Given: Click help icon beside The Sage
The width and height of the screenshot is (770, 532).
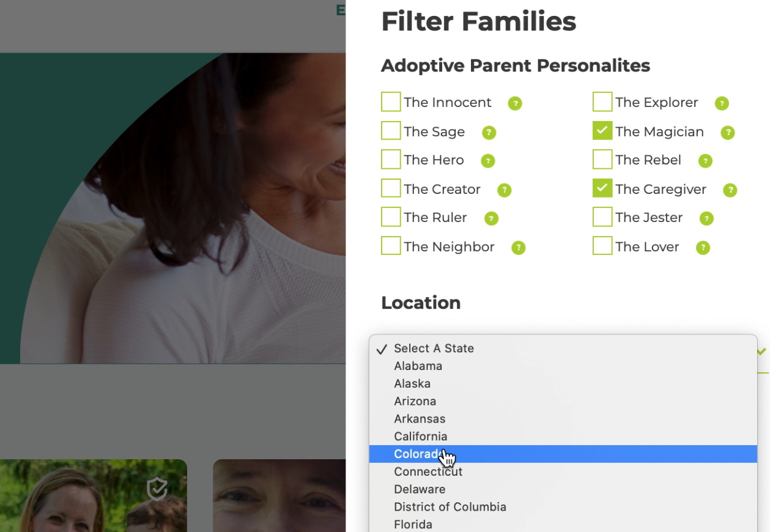Looking at the screenshot, I should (x=489, y=133).
